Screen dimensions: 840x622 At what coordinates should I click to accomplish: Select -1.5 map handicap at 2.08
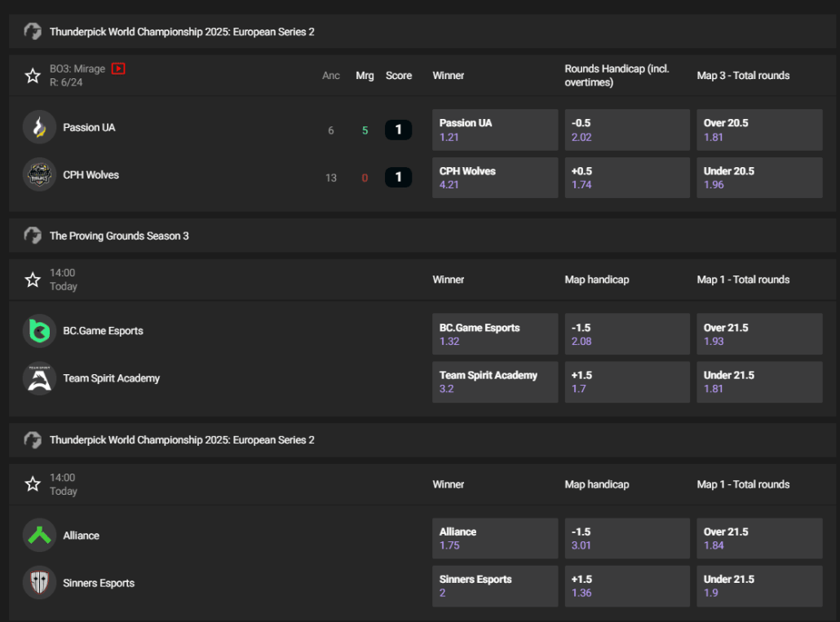(x=627, y=334)
